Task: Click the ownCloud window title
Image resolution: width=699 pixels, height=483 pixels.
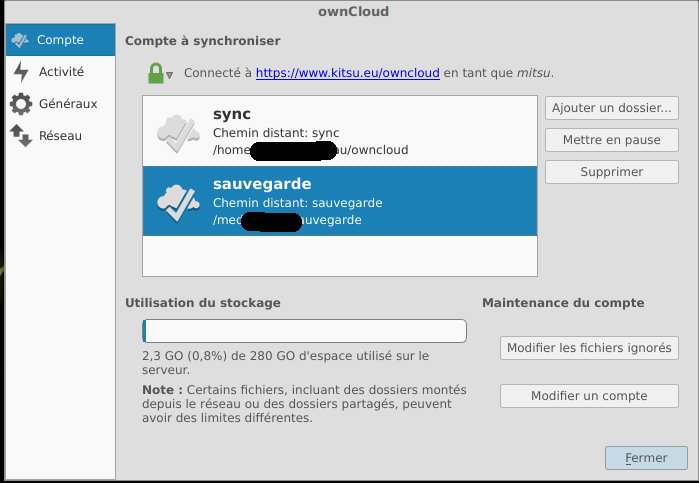Action: [x=354, y=11]
